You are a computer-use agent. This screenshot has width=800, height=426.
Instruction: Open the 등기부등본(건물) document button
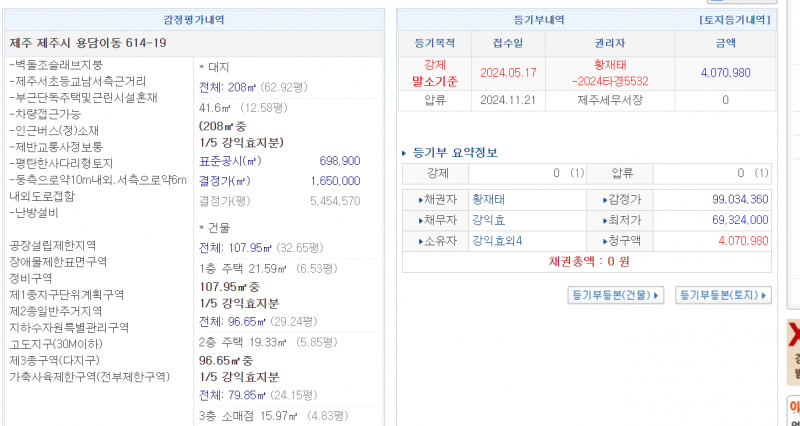(x=615, y=295)
